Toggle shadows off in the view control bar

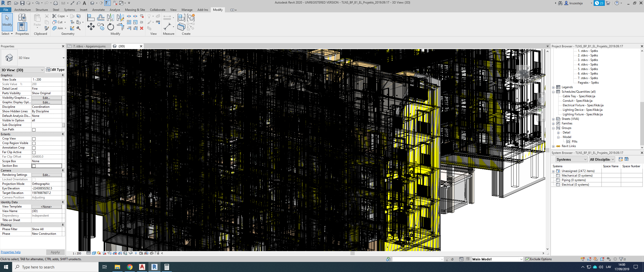pos(98,253)
